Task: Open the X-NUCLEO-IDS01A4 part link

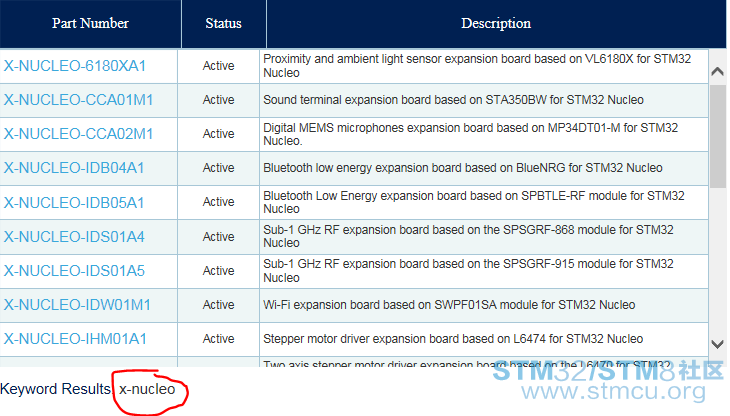Action: coord(74,237)
